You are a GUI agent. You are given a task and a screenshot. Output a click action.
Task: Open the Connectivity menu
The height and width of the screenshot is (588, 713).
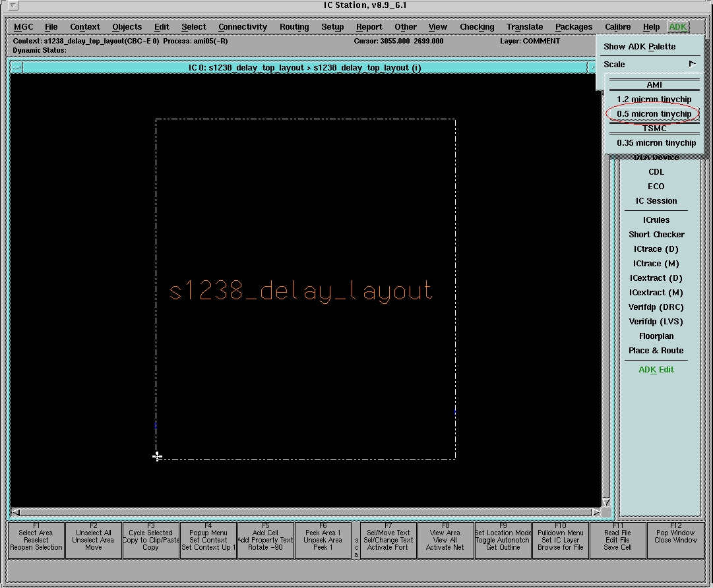coord(243,27)
